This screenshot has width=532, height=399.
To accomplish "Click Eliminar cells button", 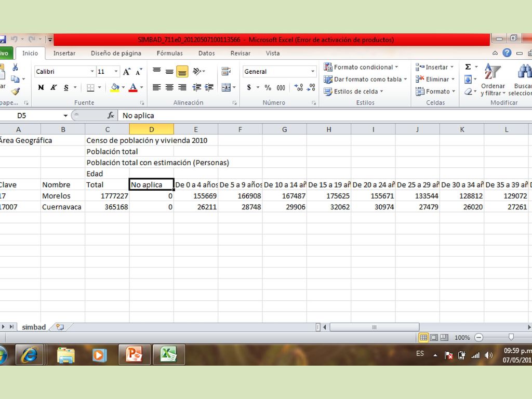I will (435, 79).
